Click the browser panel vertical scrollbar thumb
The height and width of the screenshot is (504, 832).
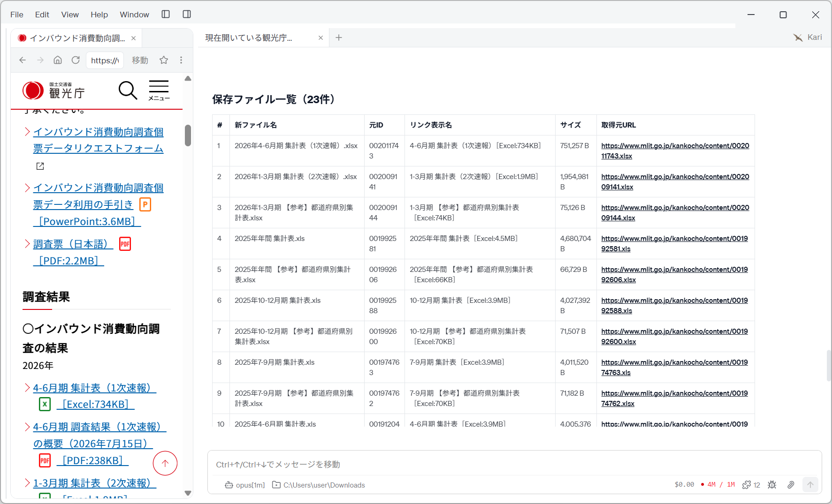188,135
